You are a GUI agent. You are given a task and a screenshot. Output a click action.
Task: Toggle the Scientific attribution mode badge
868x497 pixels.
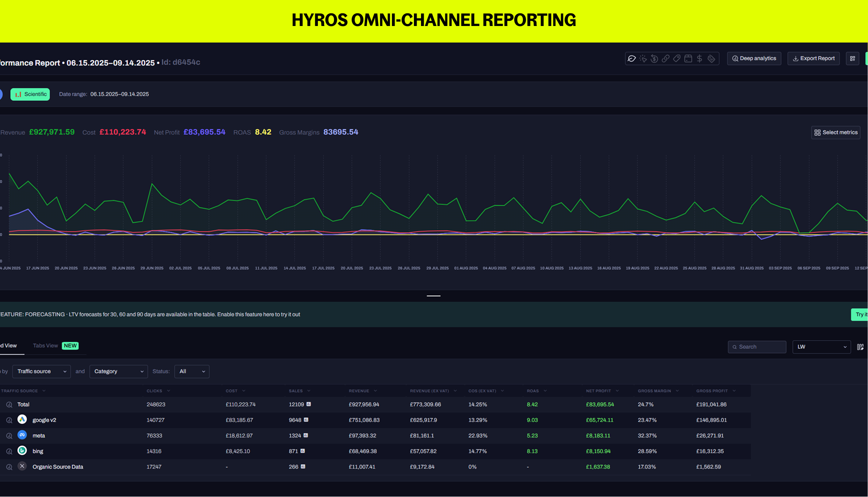[x=30, y=94]
